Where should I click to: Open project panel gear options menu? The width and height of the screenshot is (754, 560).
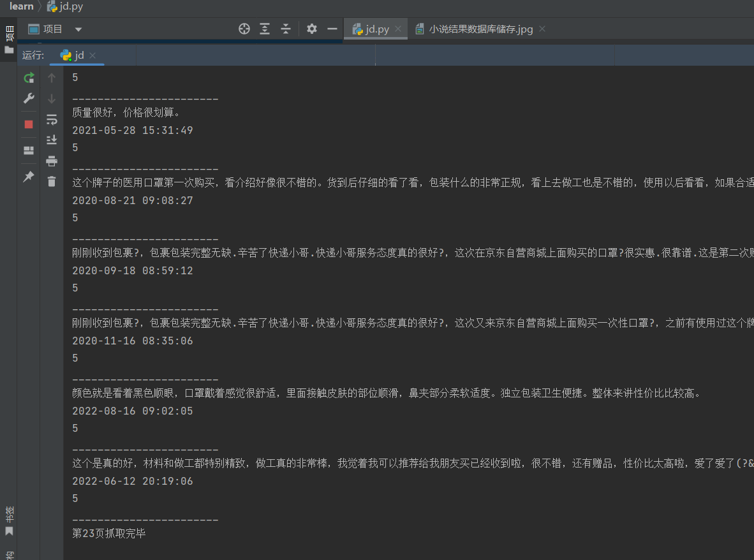pos(311,29)
